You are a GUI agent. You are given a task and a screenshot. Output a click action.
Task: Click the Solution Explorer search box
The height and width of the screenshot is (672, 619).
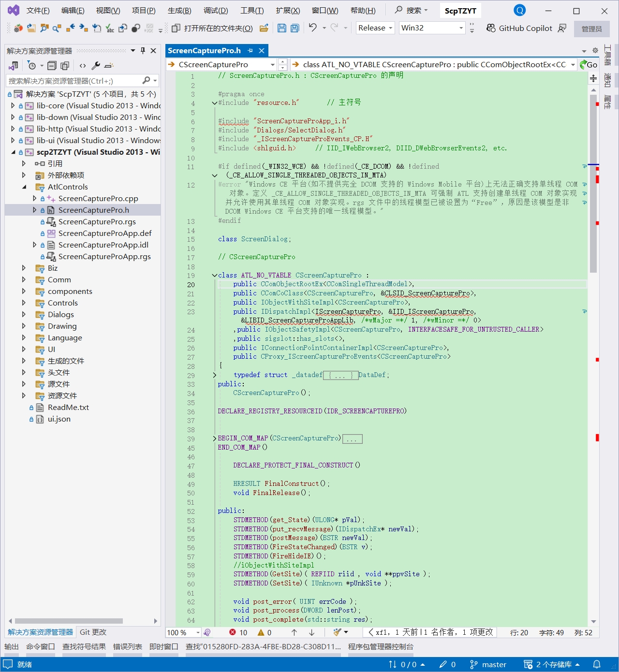pos(73,81)
